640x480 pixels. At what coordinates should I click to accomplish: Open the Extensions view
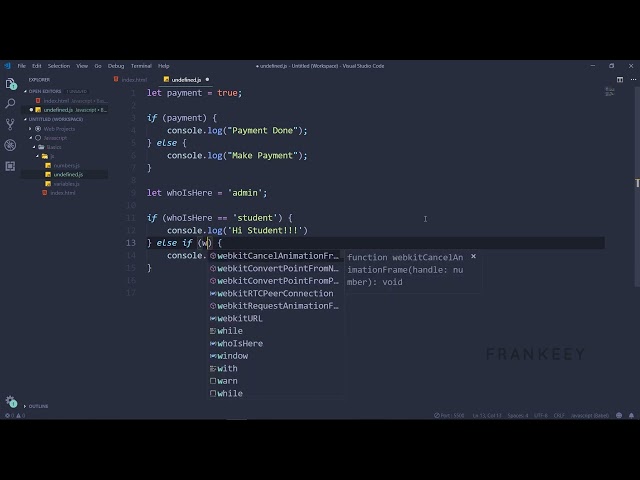click(x=10, y=166)
